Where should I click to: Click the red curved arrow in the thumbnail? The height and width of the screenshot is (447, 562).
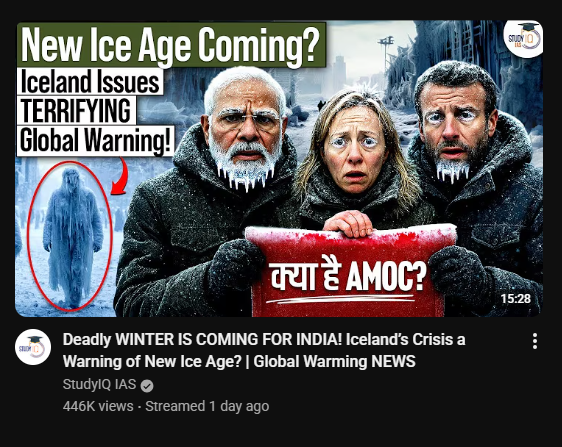pos(120,177)
